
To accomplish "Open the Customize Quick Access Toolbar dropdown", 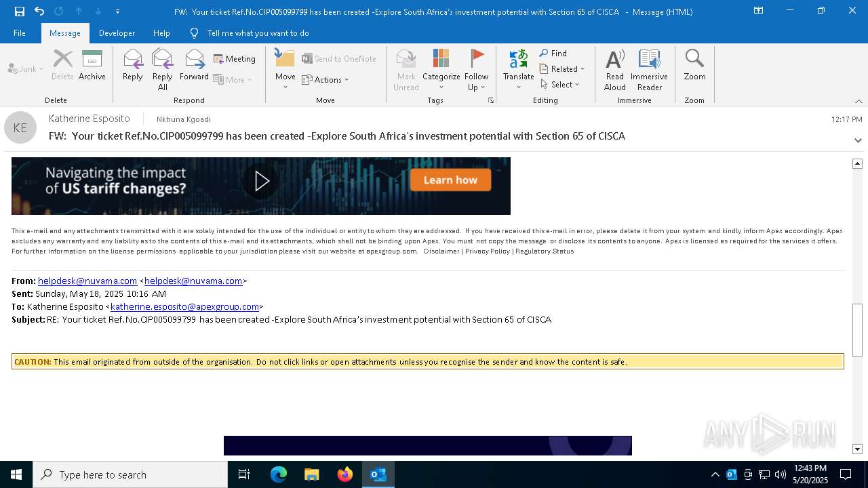I will pos(117,12).
